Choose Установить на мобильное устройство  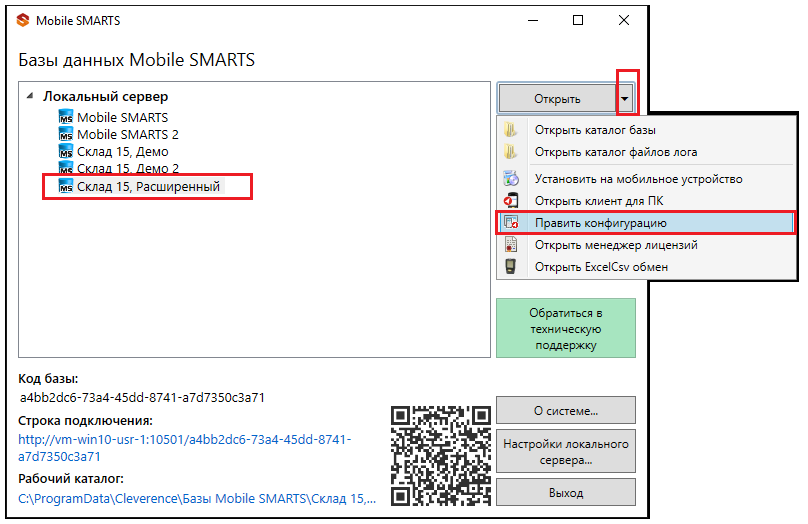pyautogui.click(x=646, y=179)
